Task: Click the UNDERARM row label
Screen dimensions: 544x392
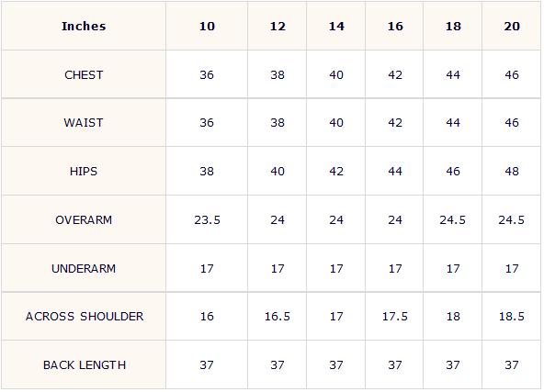Action: point(84,268)
